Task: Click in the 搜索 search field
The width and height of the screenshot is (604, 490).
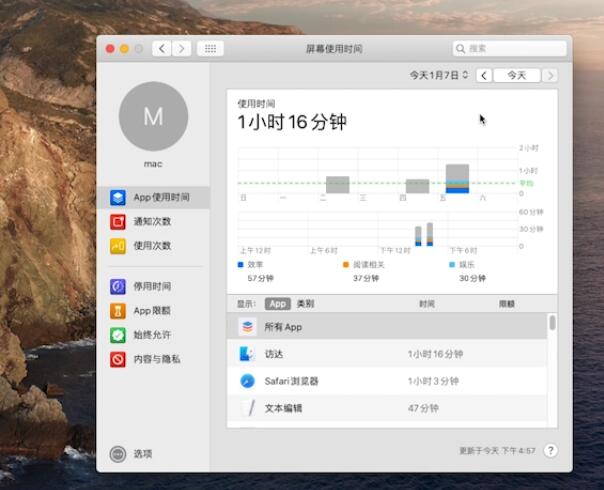Action: (x=510, y=49)
